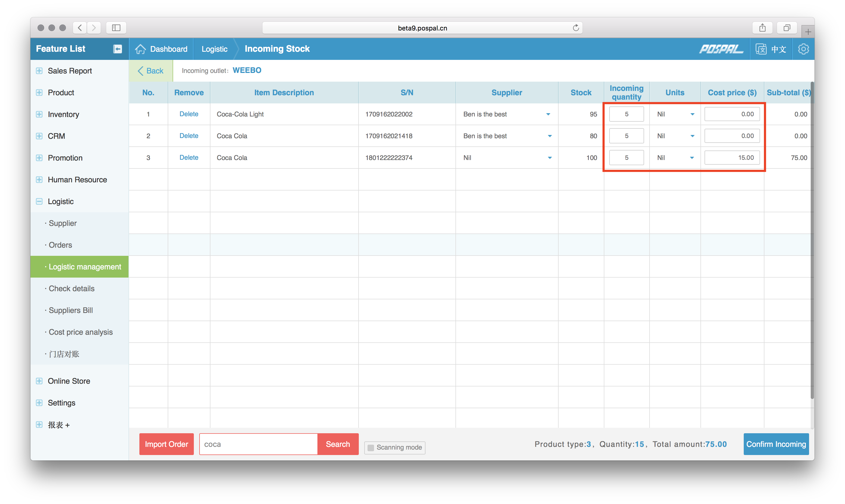Screen dimensions: 845x504
Task: Go back with browser back arrow
Action: click(80, 28)
